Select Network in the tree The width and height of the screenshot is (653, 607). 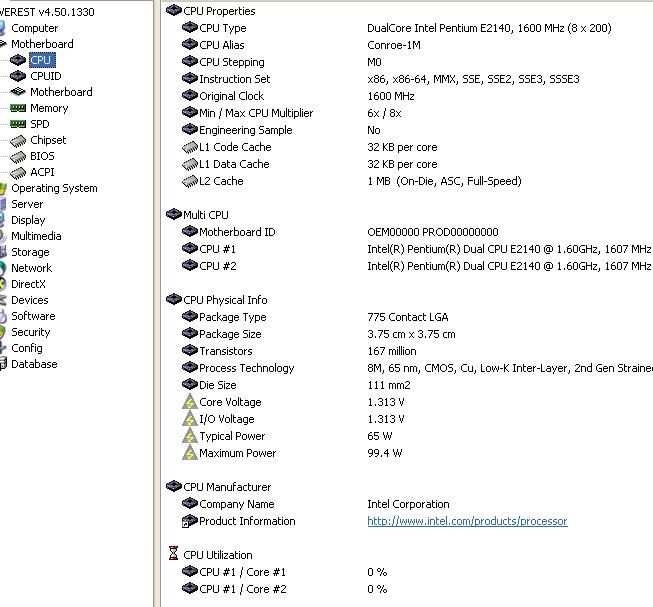[x=31, y=268]
